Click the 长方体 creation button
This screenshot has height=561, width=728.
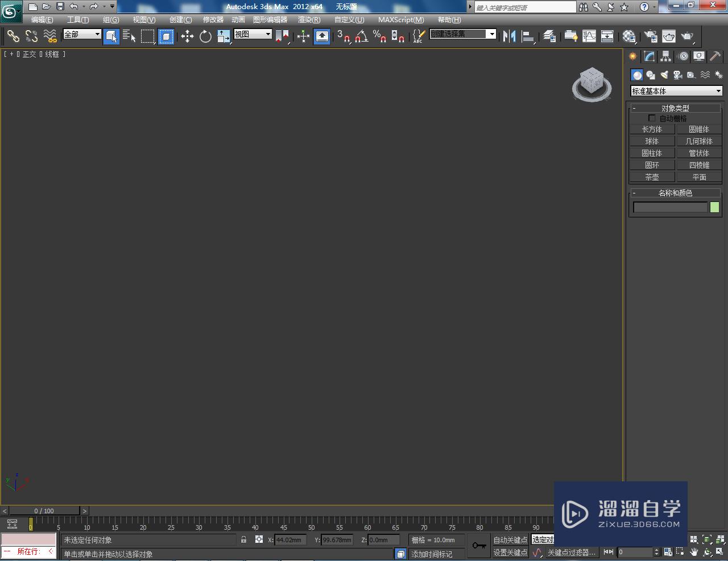click(651, 129)
